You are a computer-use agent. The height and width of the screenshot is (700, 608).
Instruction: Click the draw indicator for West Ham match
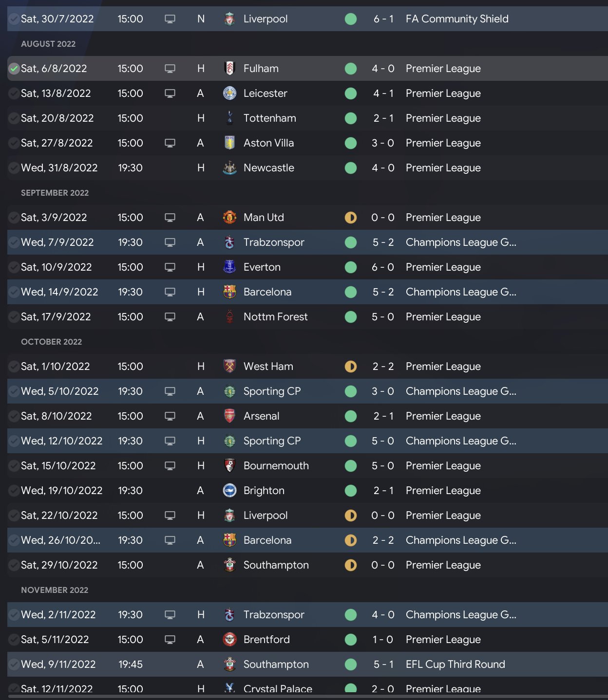tap(351, 367)
